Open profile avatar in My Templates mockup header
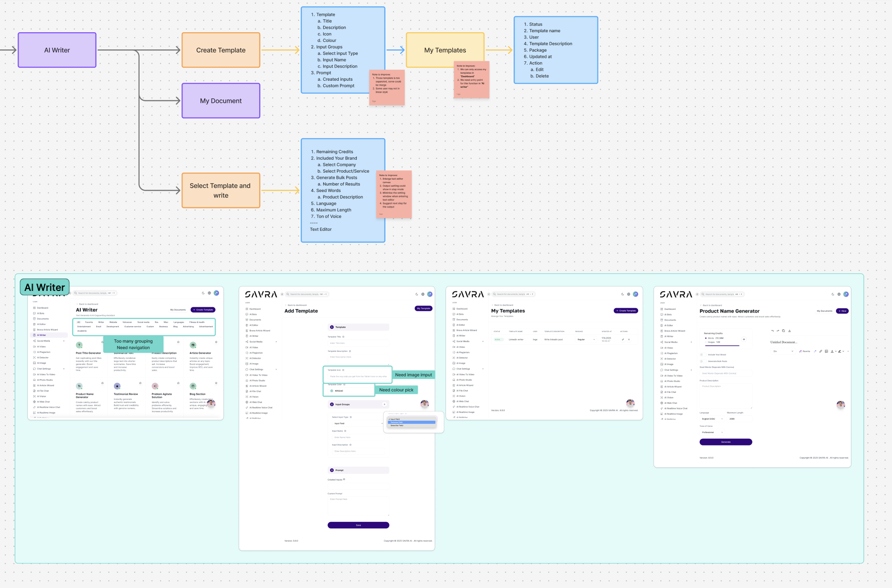Screen dimensions: 892x588 [x=635, y=294]
